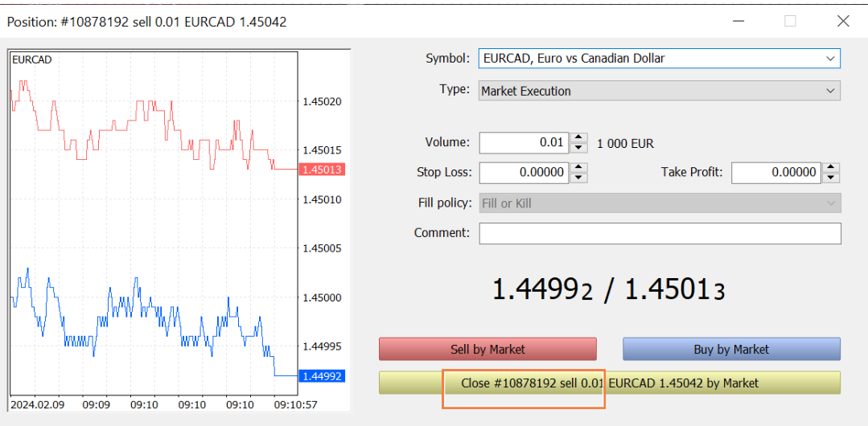Click the blue 1.44992 bid price tag
The image size is (868, 426).
click(321, 375)
